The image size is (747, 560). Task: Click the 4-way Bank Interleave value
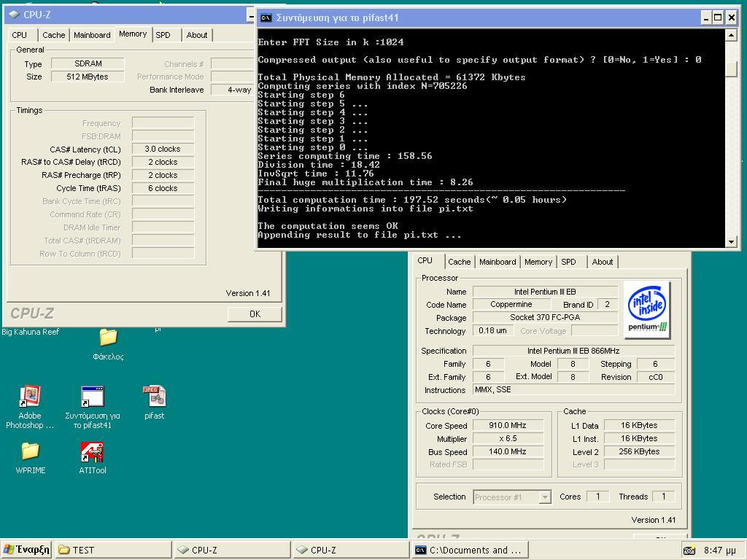coord(233,90)
